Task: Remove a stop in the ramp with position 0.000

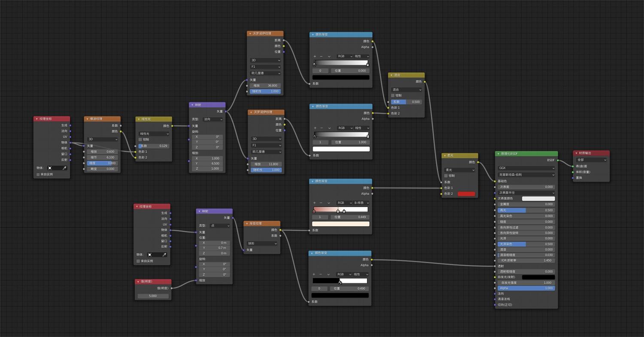Action: [x=321, y=56]
